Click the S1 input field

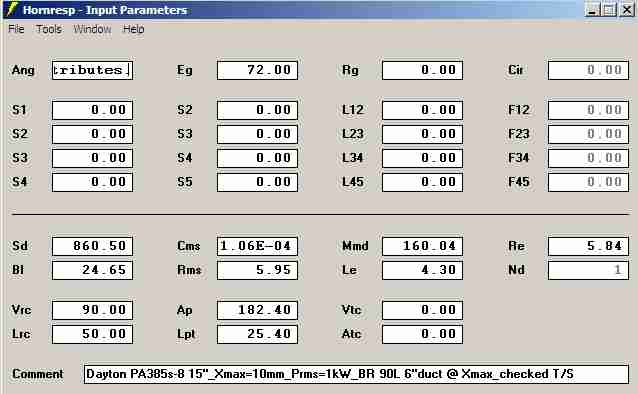(92, 110)
